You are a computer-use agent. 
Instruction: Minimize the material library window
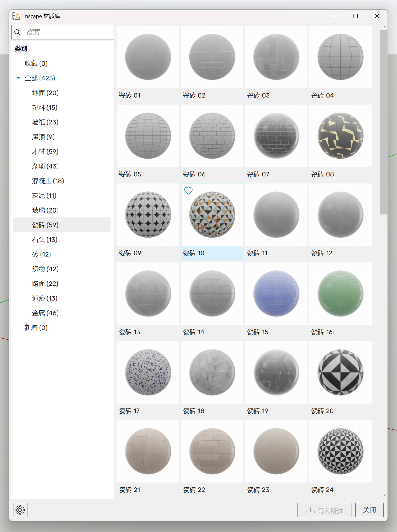point(334,16)
